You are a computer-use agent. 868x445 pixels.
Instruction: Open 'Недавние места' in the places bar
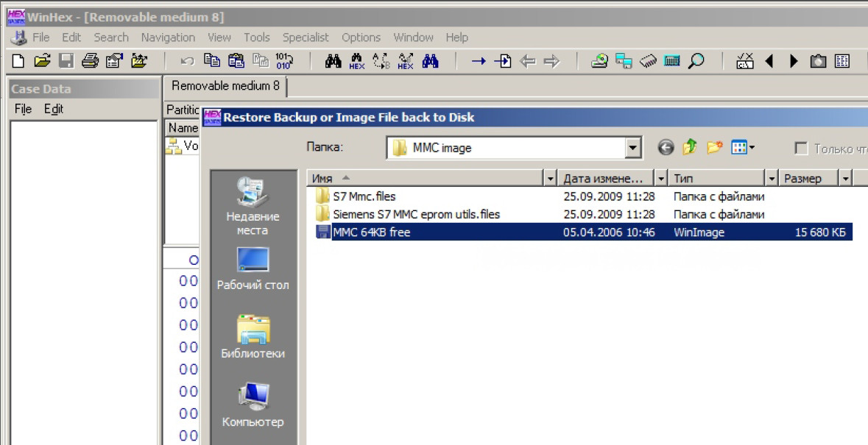[253, 207]
